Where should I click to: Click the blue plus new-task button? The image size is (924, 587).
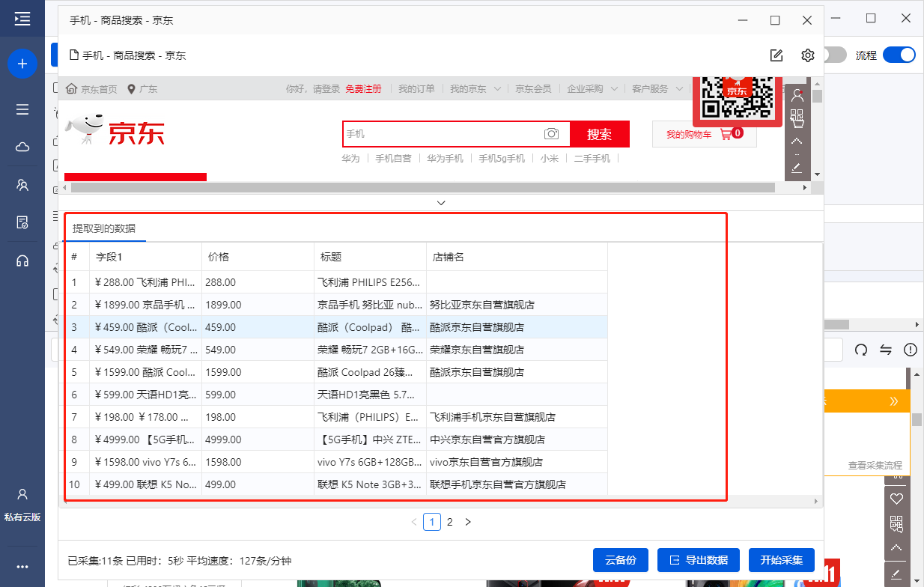22,64
